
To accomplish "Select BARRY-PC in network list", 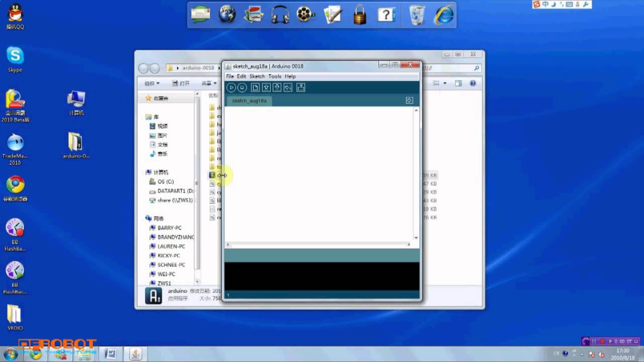I will coord(166,228).
